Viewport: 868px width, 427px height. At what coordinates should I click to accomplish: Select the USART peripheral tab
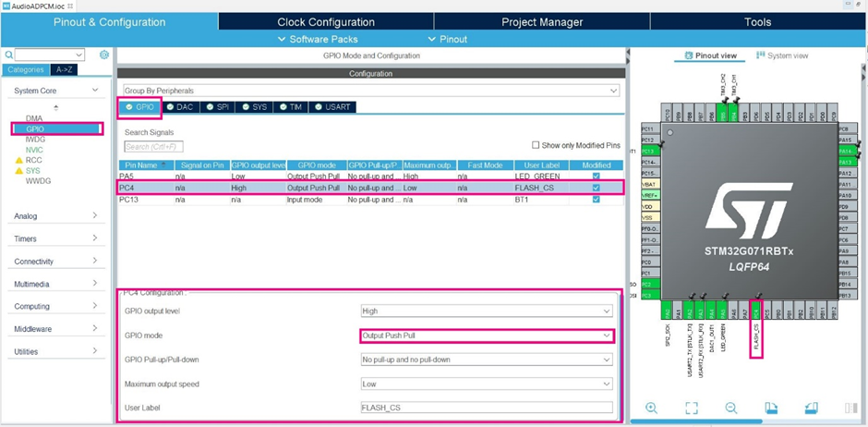click(x=332, y=107)
